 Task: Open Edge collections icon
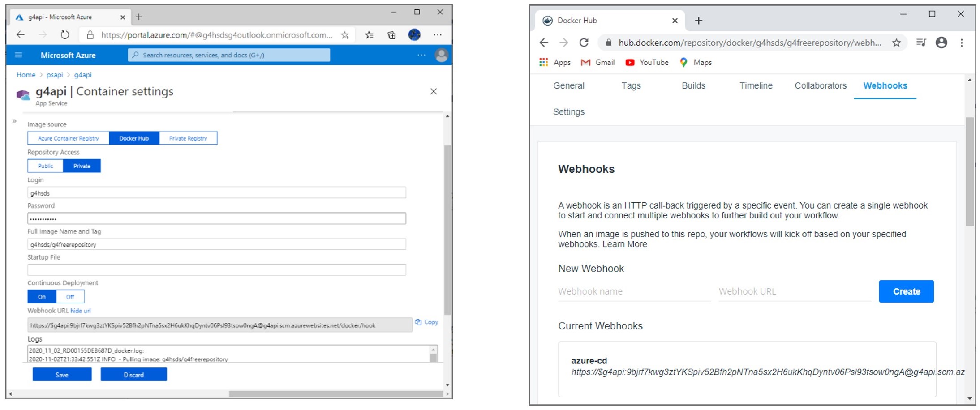pos(391,35)
